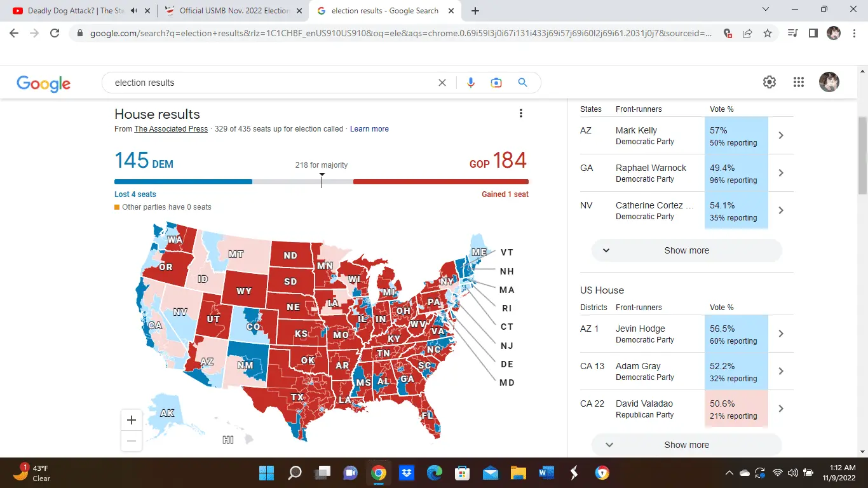Open Chrome tab search dropdown

click(x=766, y=10)
